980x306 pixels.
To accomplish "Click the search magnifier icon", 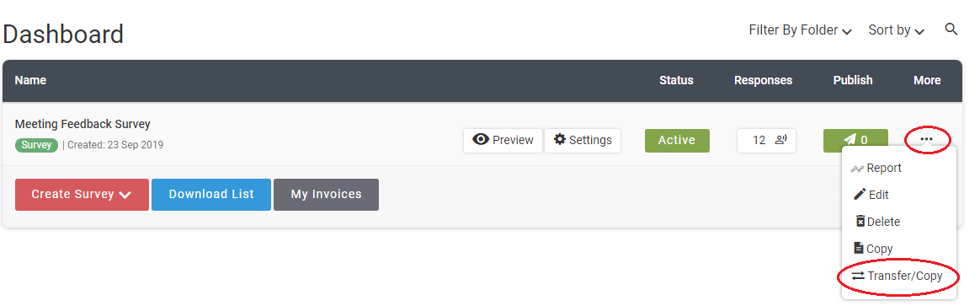I will coord(951,30).
